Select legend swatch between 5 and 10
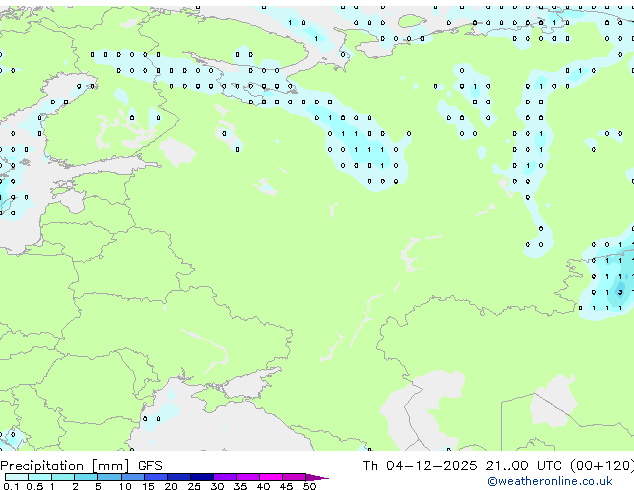The width and height of the screenshot is (634, 490). 109,477
